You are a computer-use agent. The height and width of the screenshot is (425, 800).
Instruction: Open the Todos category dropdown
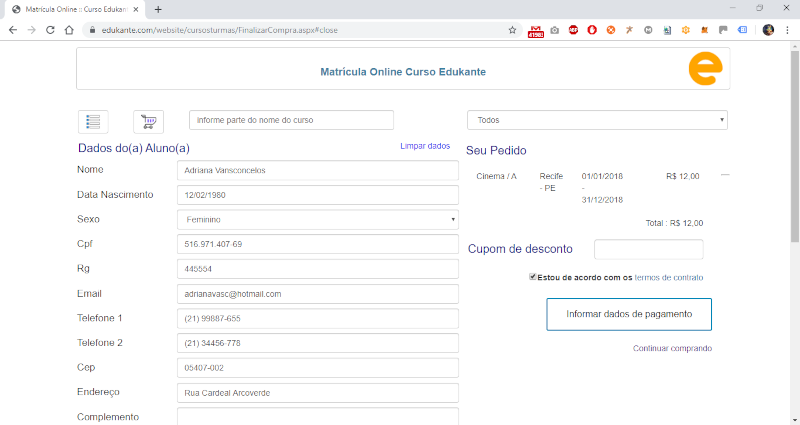pos(597,120)
